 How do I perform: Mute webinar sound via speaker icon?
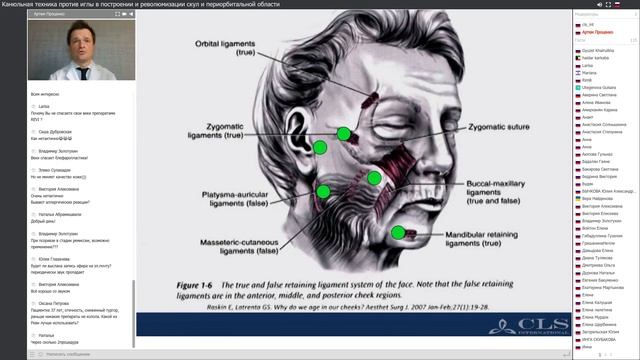pyautogui.click(x=599, y=4)
